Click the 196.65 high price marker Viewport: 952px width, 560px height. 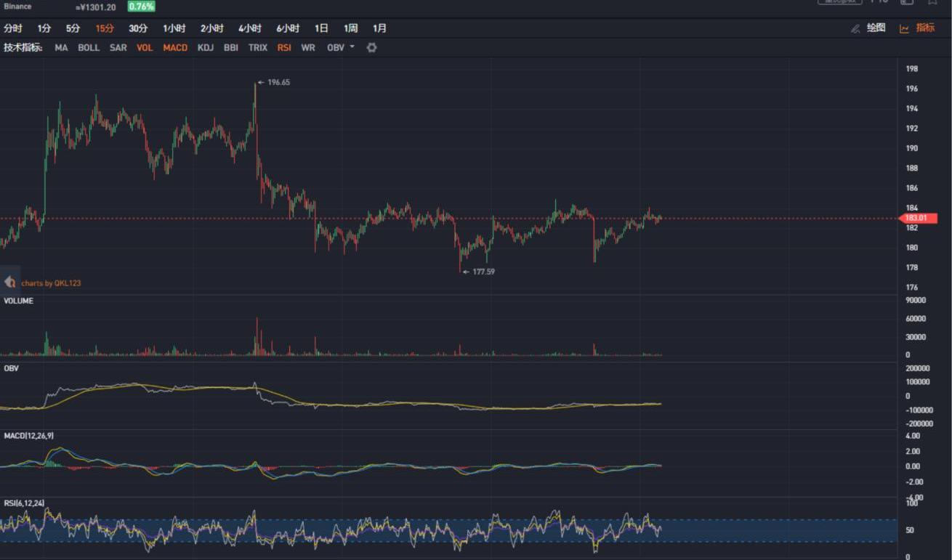278,83
